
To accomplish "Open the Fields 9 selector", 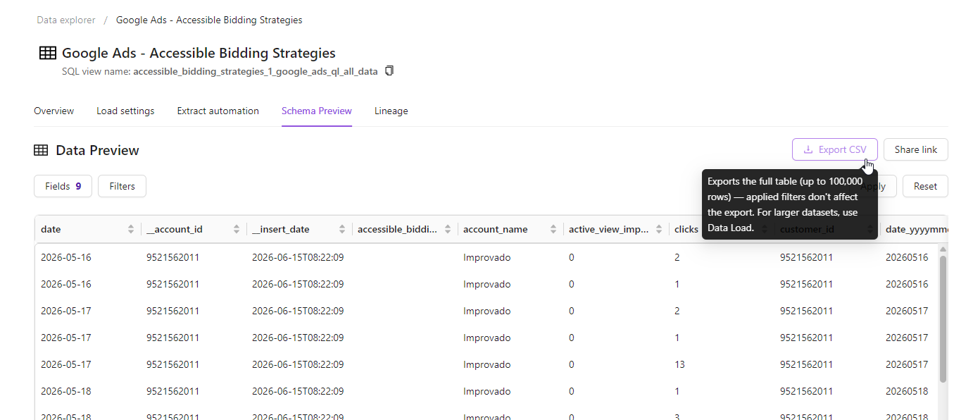I will point(63,186).
